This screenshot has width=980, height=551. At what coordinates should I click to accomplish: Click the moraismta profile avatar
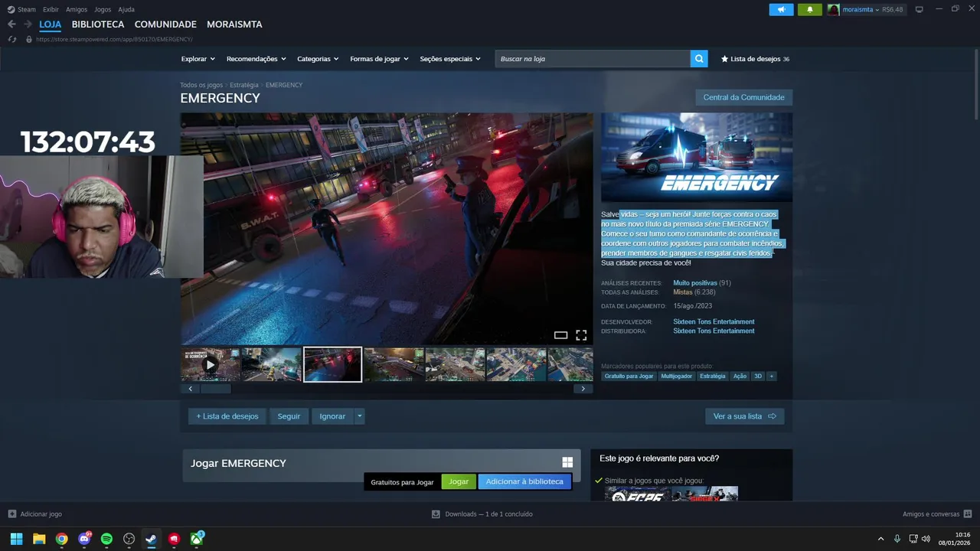tap(833, 9)
